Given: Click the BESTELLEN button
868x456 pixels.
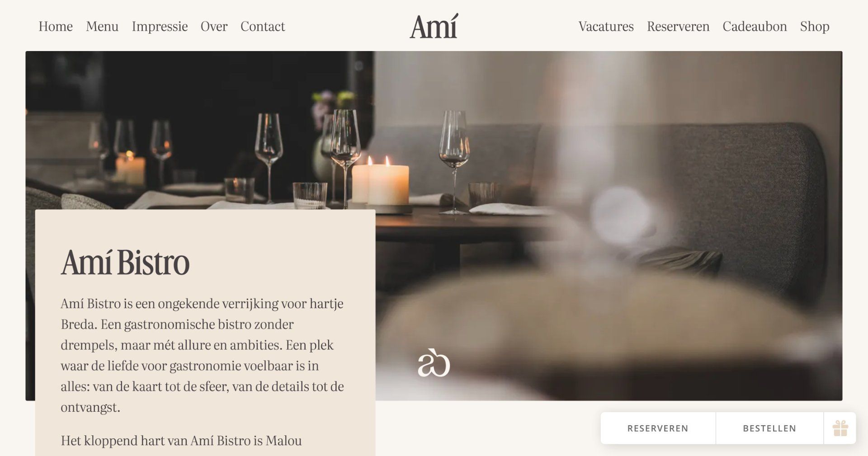Looking at the screenshot, I should coord(769,428).
